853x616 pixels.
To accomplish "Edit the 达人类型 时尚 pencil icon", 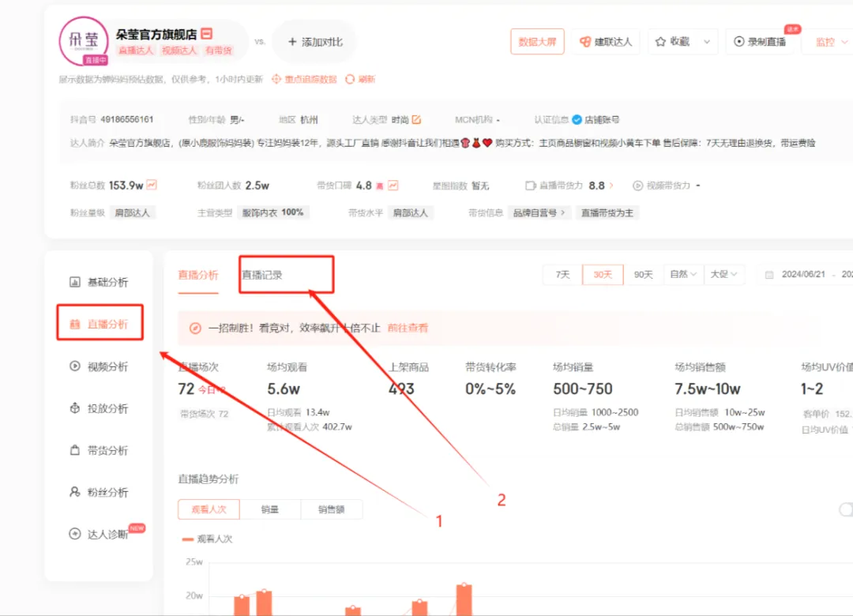I will point(416,119).
